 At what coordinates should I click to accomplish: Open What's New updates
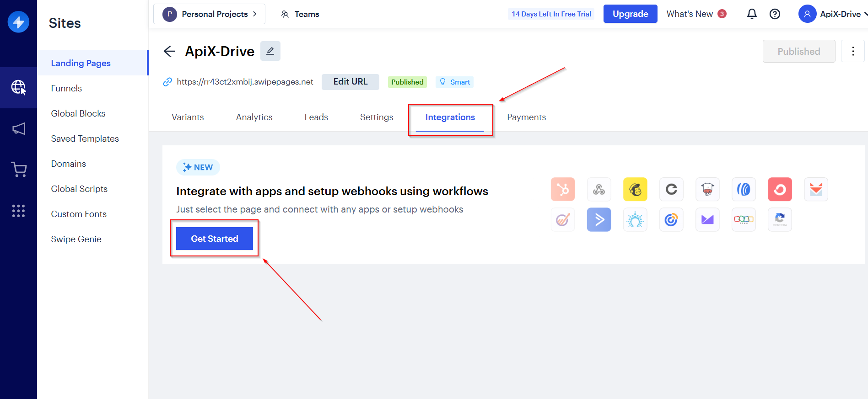tap(696, 14)
